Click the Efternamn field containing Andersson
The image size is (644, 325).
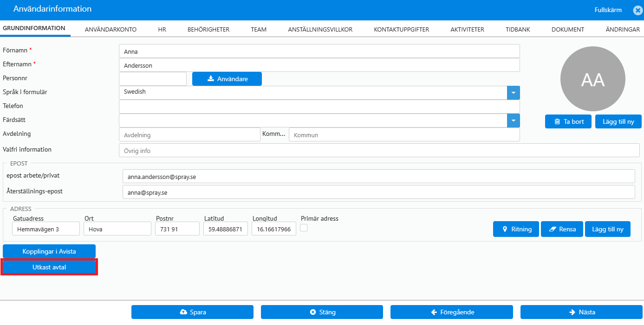[319, 65]
